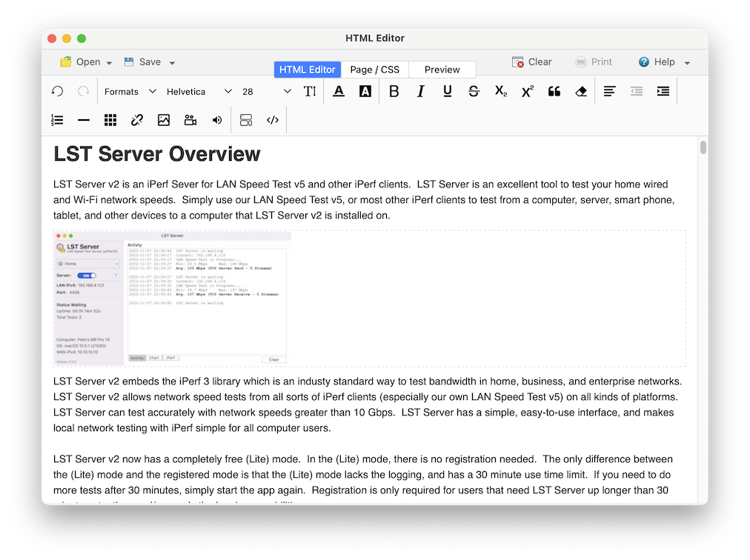
Task: Toggle subscript formatting
Action: (501, 91)
